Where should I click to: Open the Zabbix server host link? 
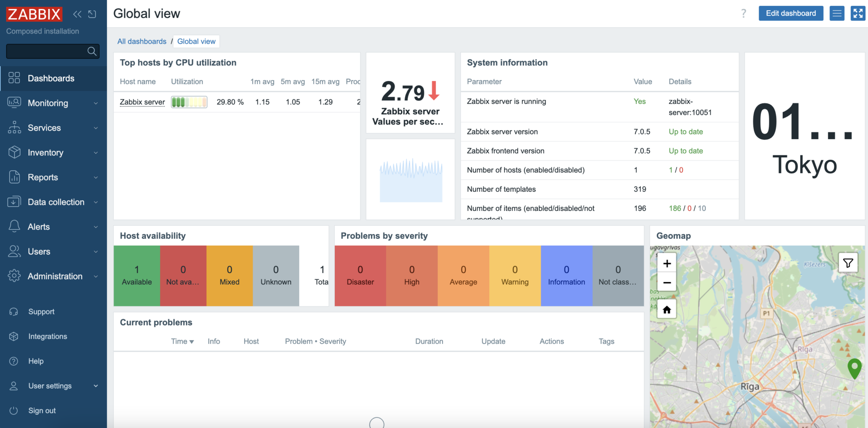click(142, 102)
